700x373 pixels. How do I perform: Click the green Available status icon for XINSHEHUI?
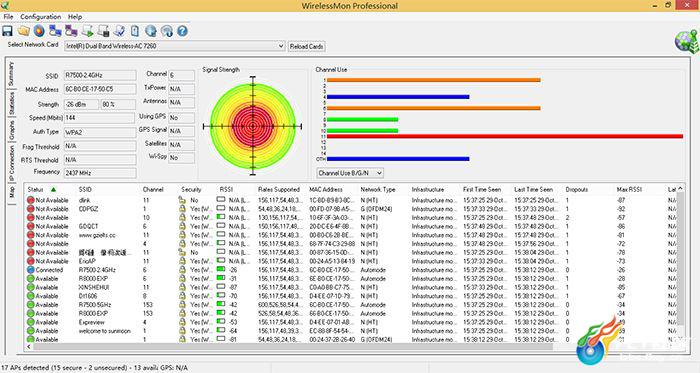click(x=30, y=287)
